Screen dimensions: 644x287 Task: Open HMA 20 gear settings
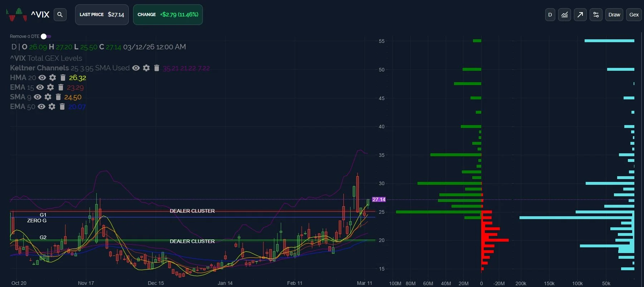(53, 78)
